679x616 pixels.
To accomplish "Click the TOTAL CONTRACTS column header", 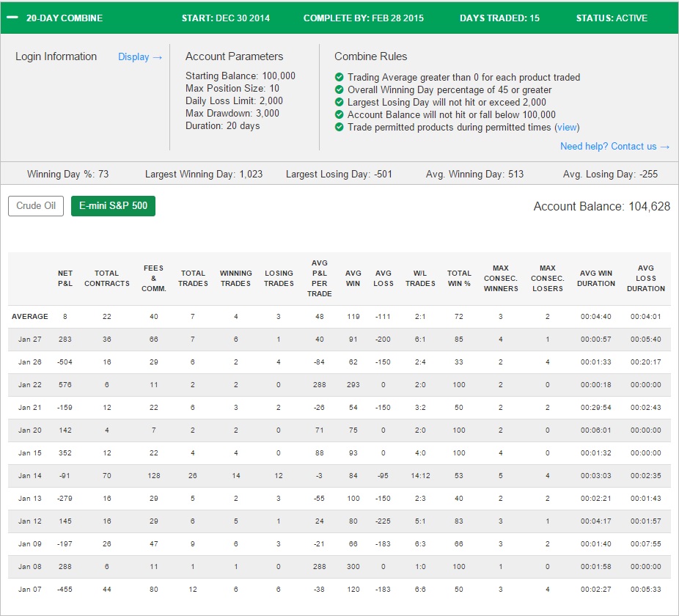I will [107, 278].
